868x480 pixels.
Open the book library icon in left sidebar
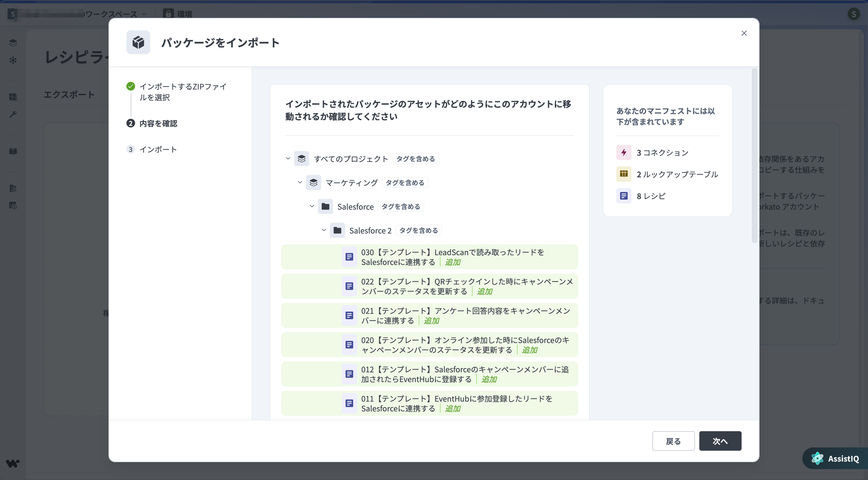click(x=13, y=151)
